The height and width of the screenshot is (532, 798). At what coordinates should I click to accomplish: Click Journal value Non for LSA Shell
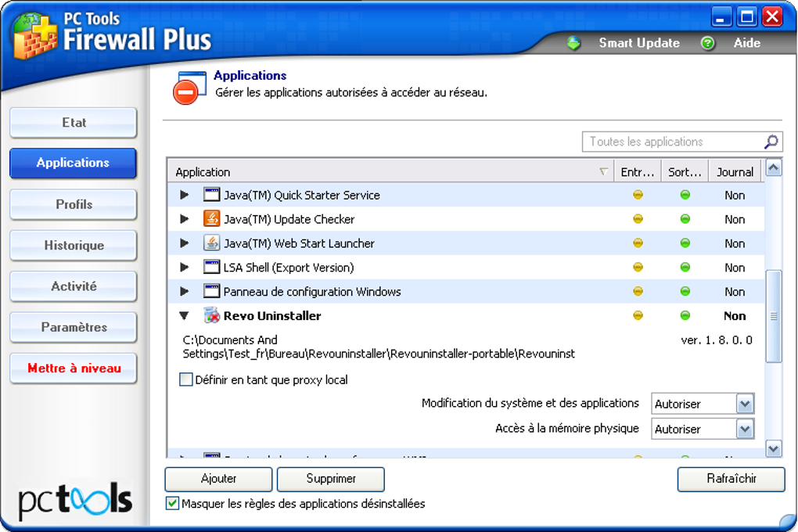[x=735, y=268]
